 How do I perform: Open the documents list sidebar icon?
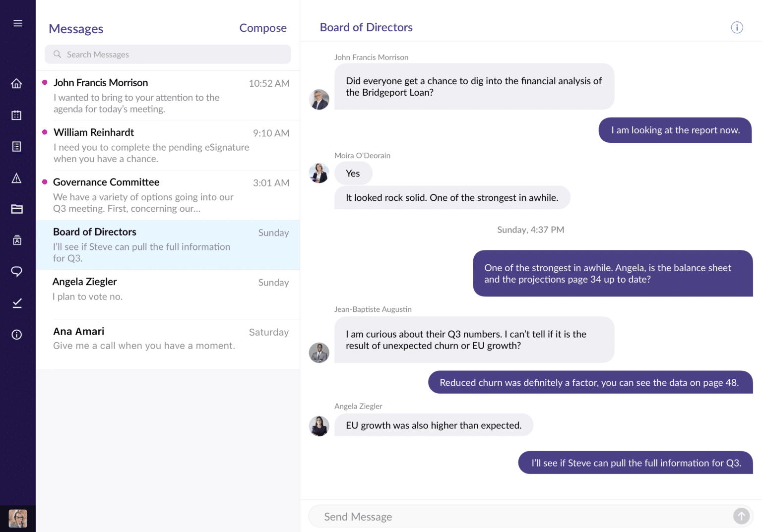pyautogui.click(x=17, y=147)
